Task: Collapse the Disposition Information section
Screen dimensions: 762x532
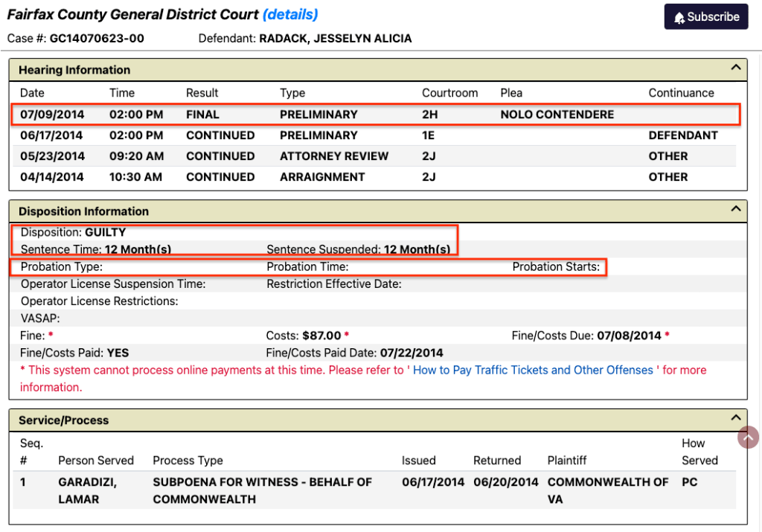Action: point(736,209)
